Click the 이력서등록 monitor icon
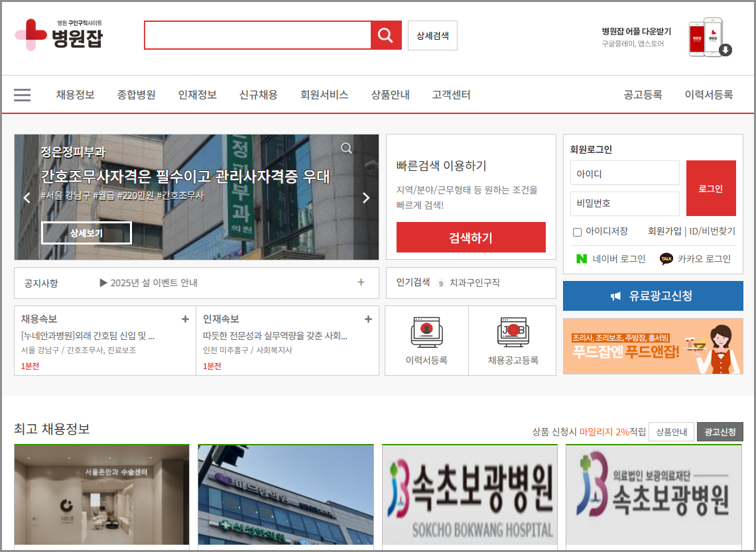This screenshot has height=552, width=756. (426, 332)
